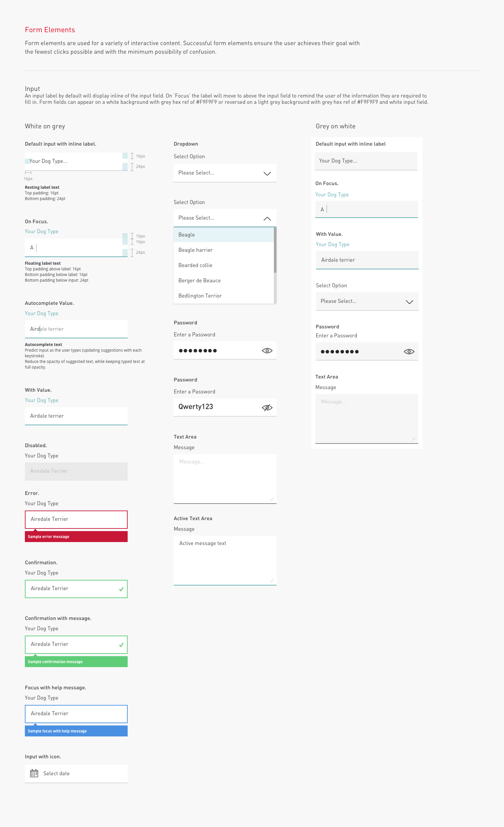Click the calendar icon in Select date field
The height and width of the screenshot is (827, 504).
pyautogui.click(x=34, y=773)
